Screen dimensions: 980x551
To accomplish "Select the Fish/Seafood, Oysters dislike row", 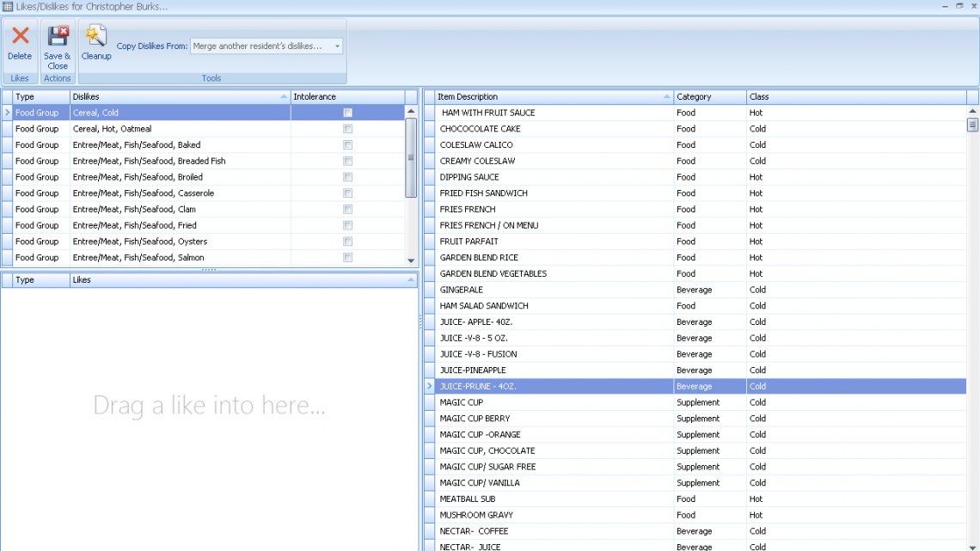I will coord(179,242).
